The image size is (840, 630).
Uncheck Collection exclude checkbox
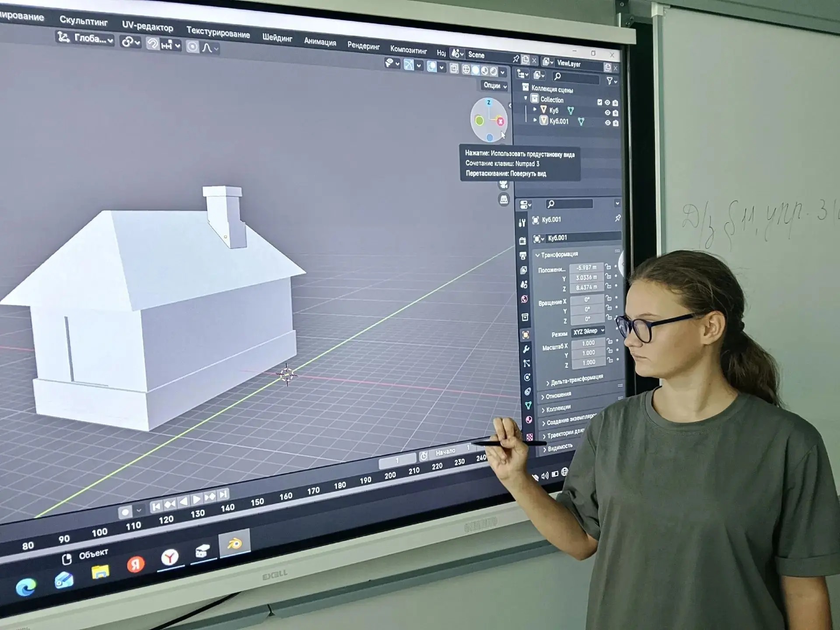[600, 102]
